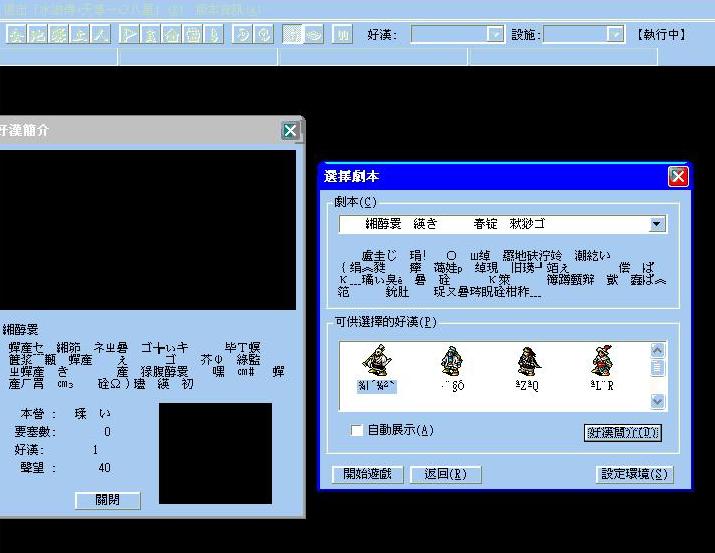Click the 好漢簡介(D) button
Viewport: 715px width, 553px height.
pos(622,433)
